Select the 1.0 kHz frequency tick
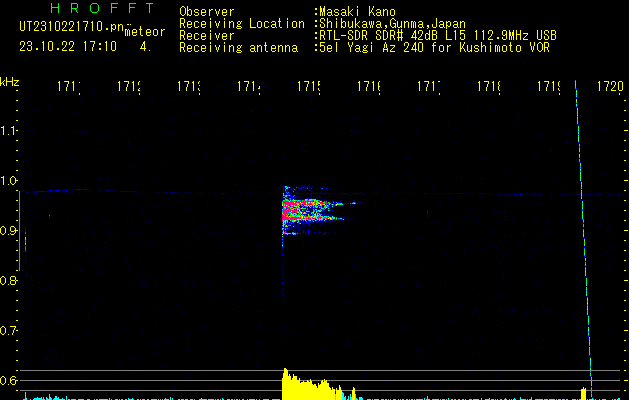The image size is (629, 400). tap(9, 181)
